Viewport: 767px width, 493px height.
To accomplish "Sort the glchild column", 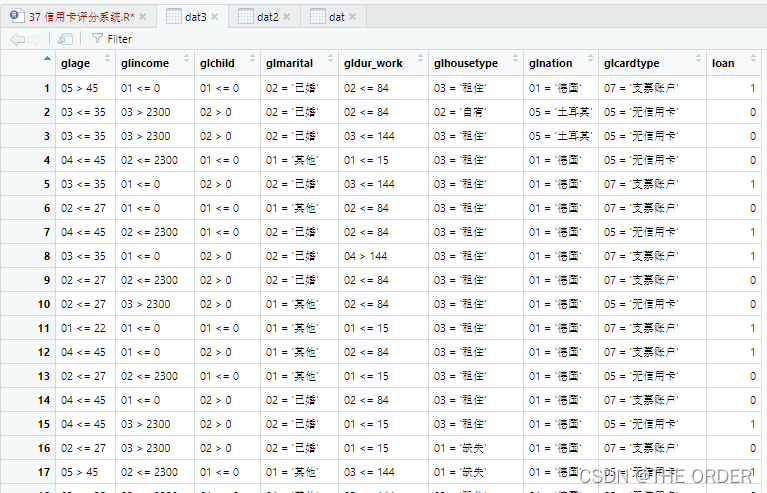I will pyautogui.click(x=252, y=59).
